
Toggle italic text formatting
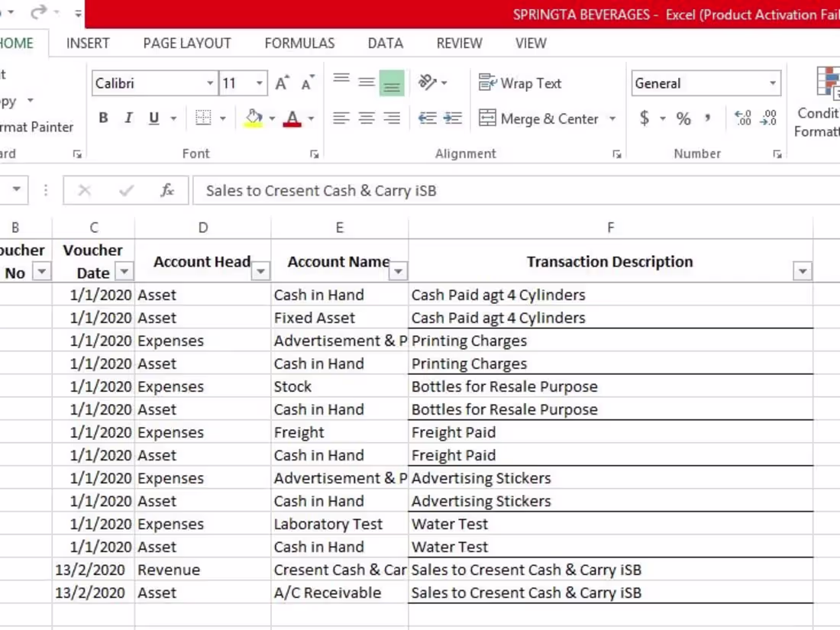128,118
